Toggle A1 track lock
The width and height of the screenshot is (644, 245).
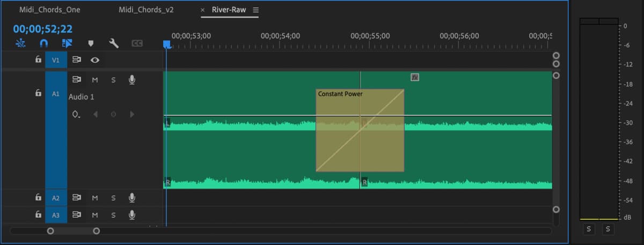click(38, 93)
